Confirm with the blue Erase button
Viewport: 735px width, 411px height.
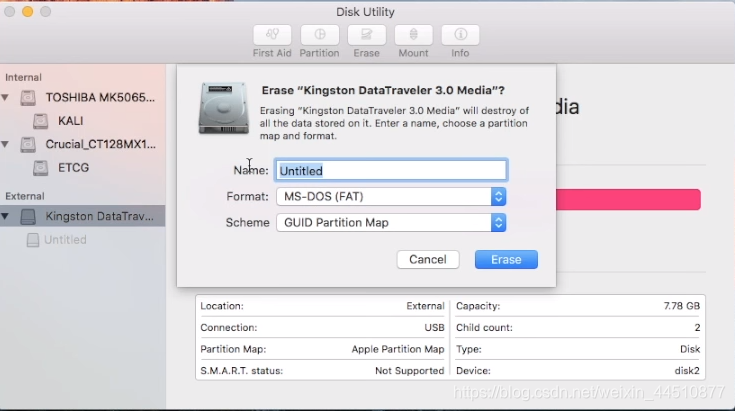[x=506, y=260]
